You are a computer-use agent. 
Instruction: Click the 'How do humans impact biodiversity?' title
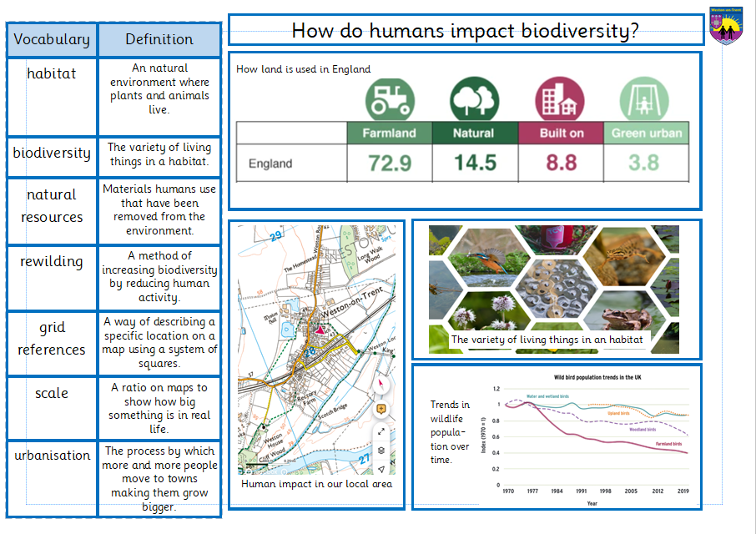[465, 31]
